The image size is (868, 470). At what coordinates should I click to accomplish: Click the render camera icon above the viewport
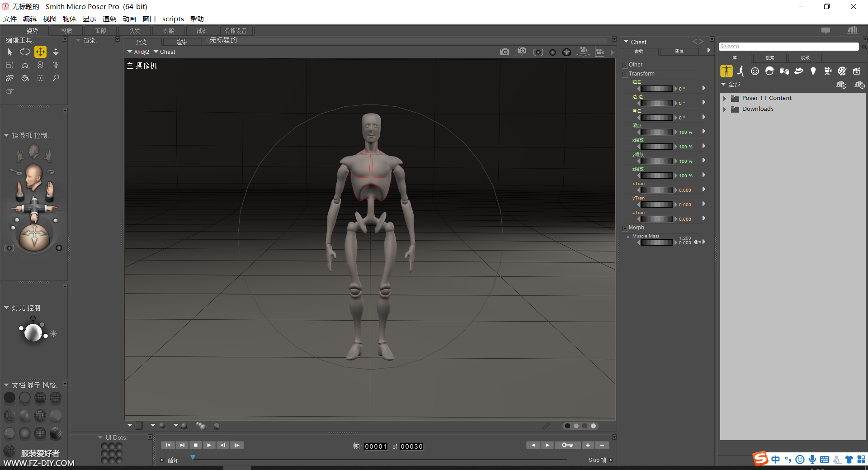tap(505, 52)
